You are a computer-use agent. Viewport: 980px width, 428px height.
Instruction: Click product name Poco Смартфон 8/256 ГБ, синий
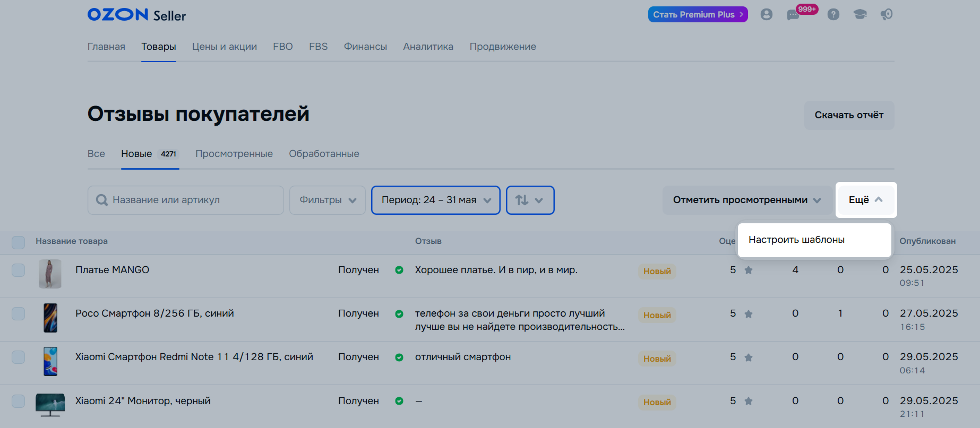pos(154,313)
